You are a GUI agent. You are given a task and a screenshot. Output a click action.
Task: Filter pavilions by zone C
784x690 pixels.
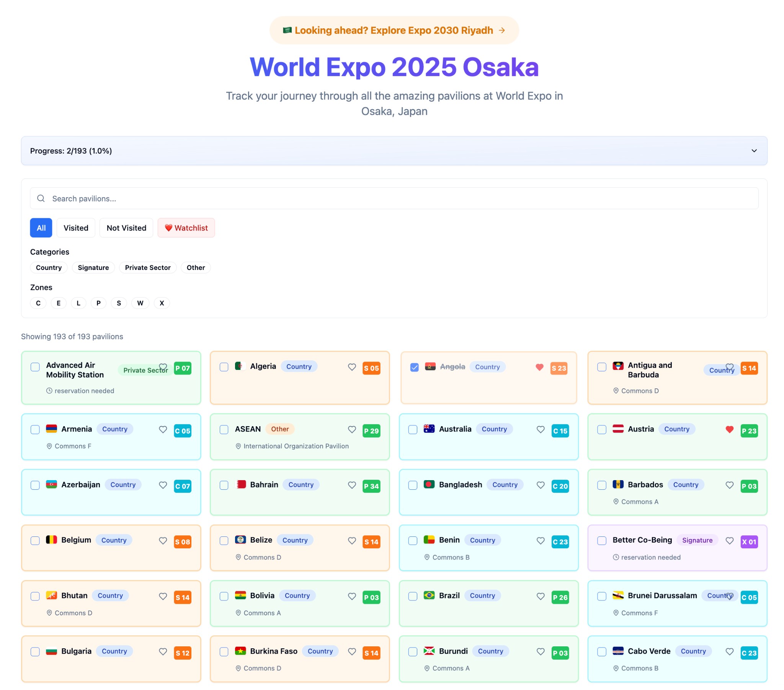click(x=38, y=303)
